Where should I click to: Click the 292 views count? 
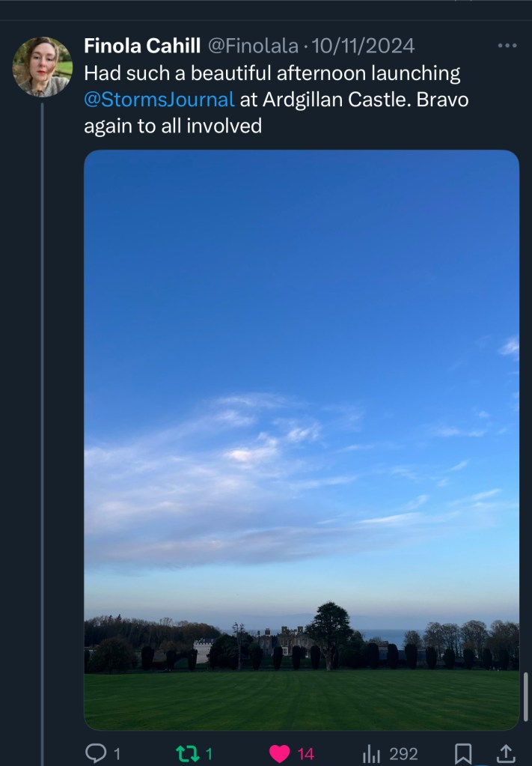pos(403,754)
